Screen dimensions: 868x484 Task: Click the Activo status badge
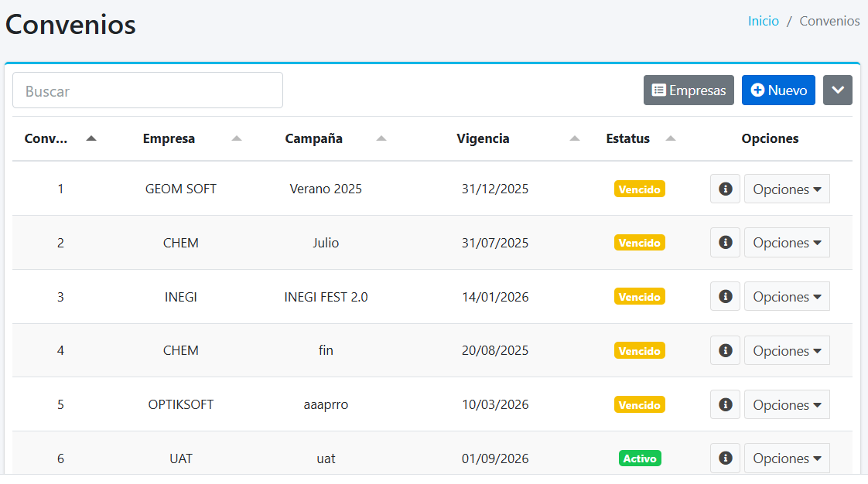640,458
